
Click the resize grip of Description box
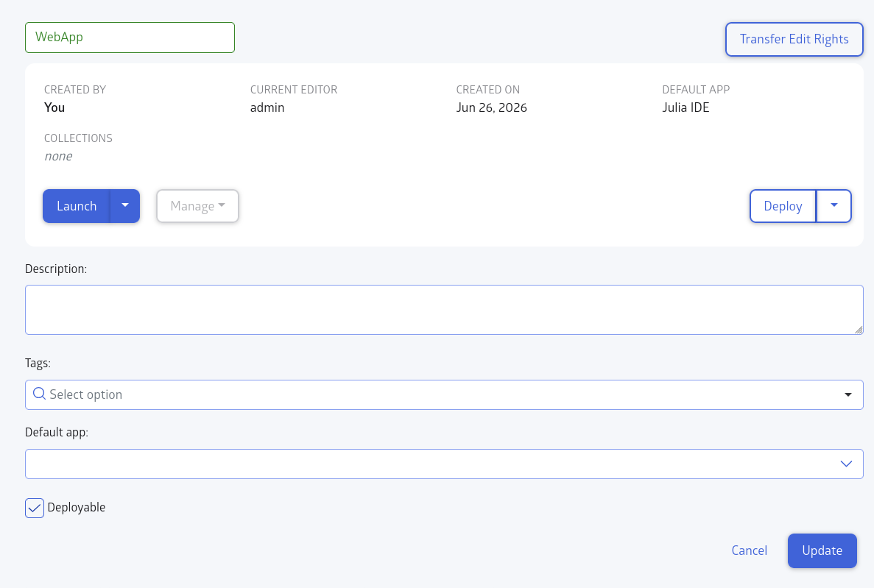click(x=859, y=330)
